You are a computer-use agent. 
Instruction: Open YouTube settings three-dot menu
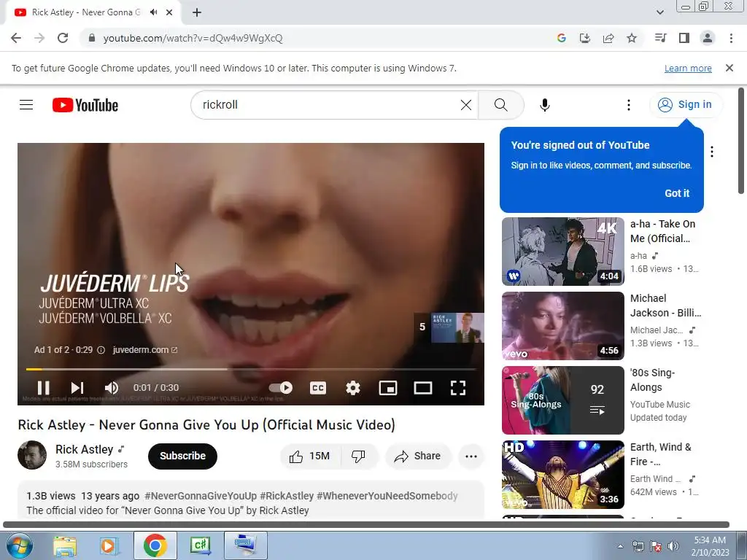[x=629, y=105]
